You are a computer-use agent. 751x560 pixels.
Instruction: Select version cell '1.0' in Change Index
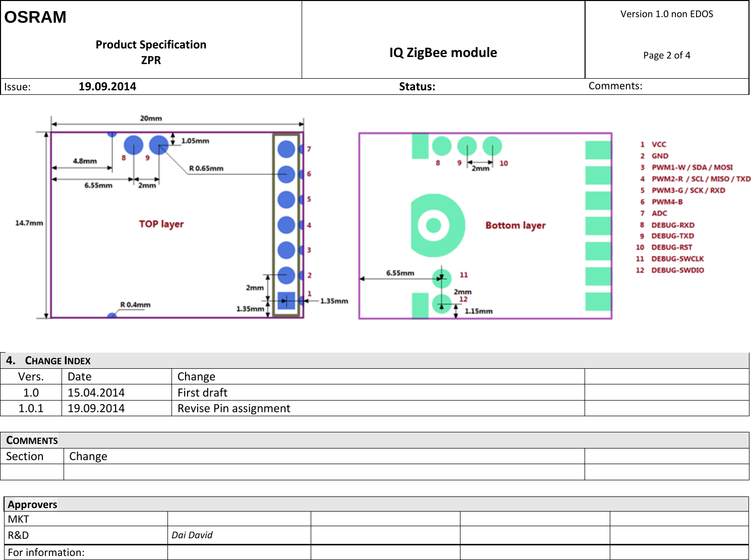[x=31, y=393]
